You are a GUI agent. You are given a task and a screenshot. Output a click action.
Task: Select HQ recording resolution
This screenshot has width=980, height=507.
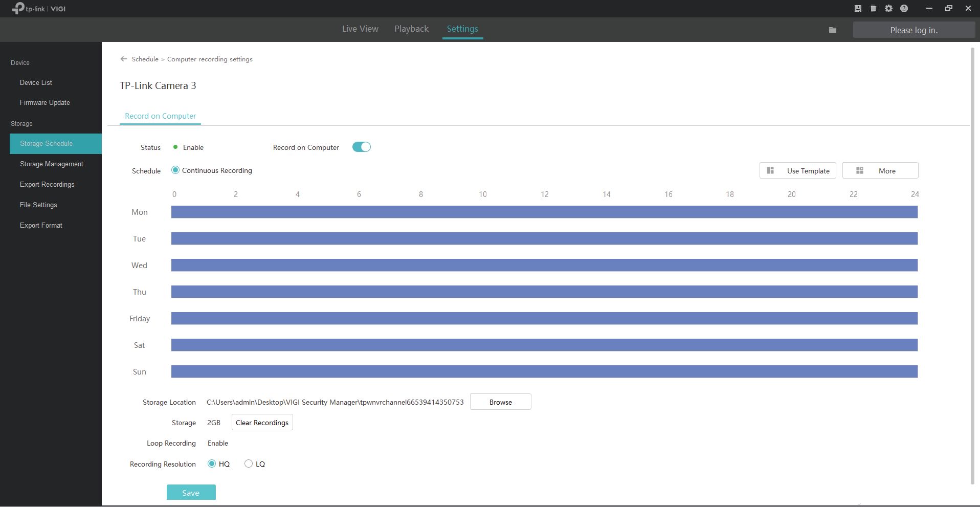(x=212, y=464)
